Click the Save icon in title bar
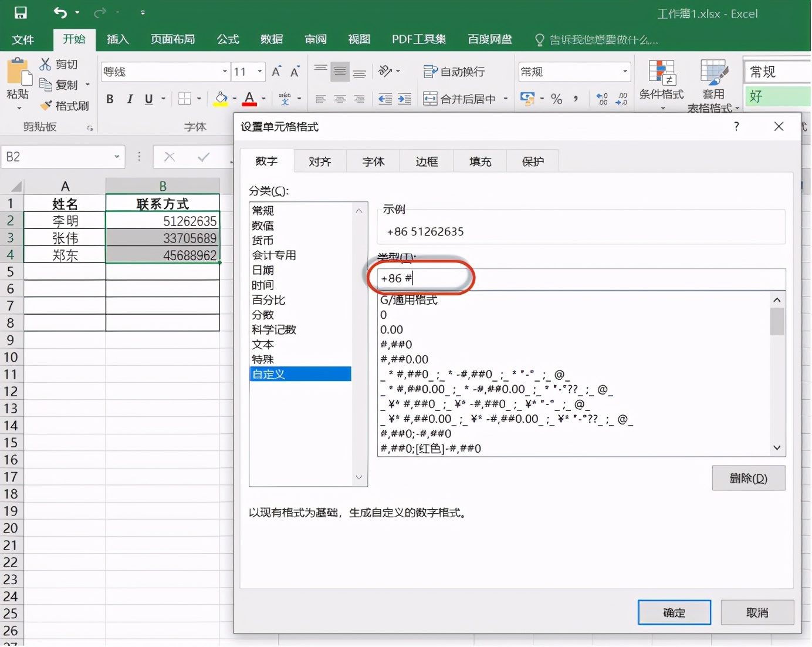The height and width of the screenshot is (647, 812). click(x=21, y=13)
